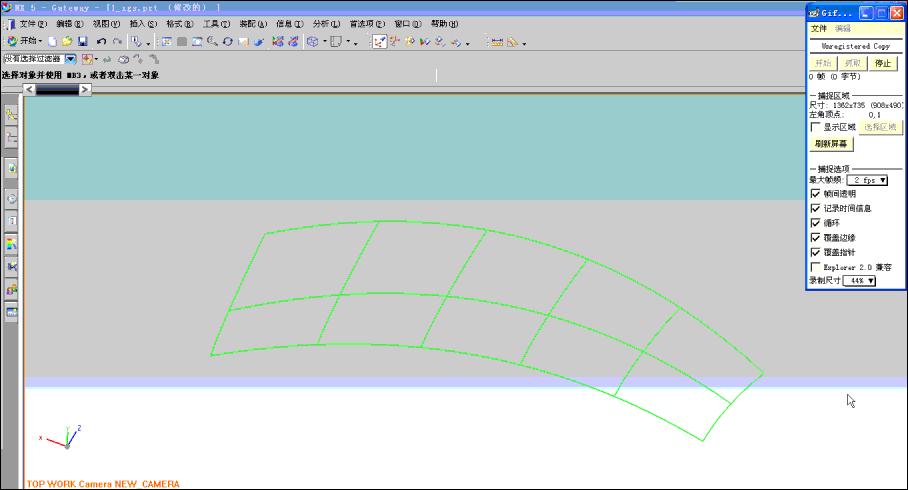Click the dark scrollbar thumb above viewport

(57, 89)
